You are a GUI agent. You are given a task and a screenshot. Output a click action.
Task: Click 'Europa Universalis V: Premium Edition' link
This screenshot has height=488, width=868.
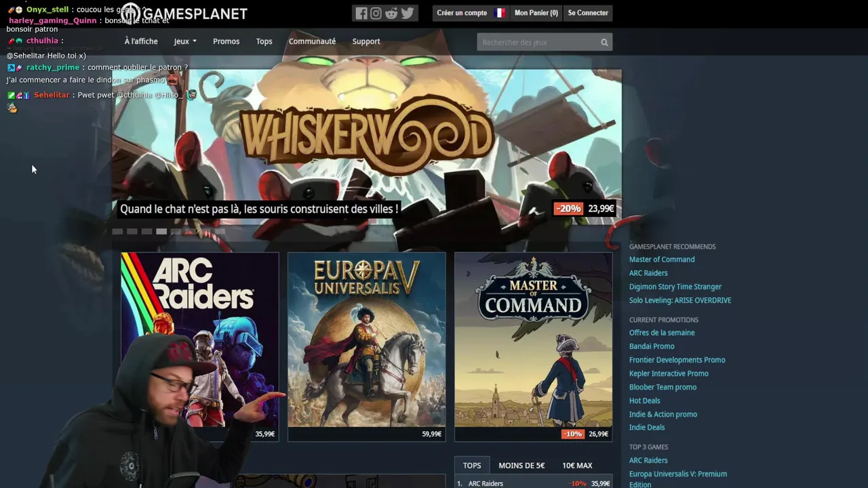[678, 479]
